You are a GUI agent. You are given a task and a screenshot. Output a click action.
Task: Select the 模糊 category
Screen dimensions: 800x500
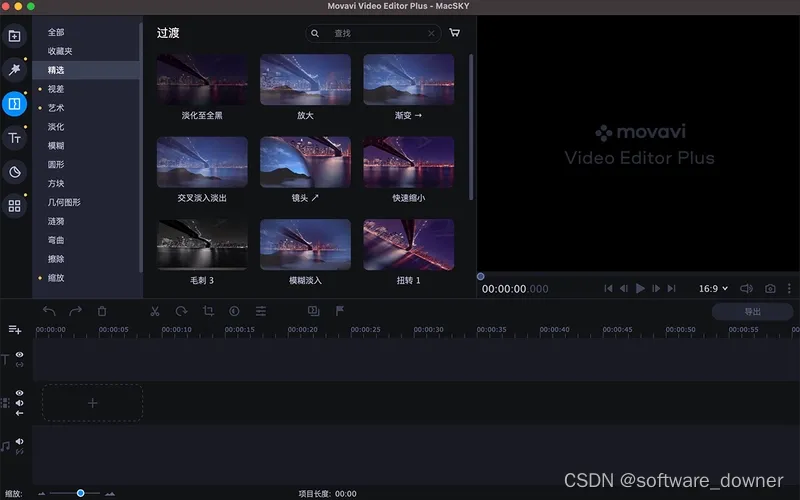click(x=86, y=145)
